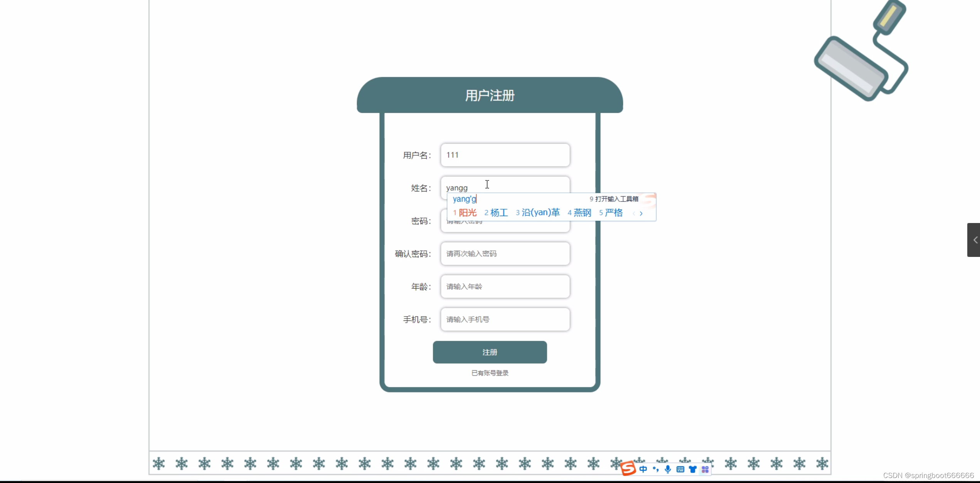Image resolution: width=980 pixels, height=483 pixels.
Task: Focus the 手机号 phone input field
Action: coord(505,319)
